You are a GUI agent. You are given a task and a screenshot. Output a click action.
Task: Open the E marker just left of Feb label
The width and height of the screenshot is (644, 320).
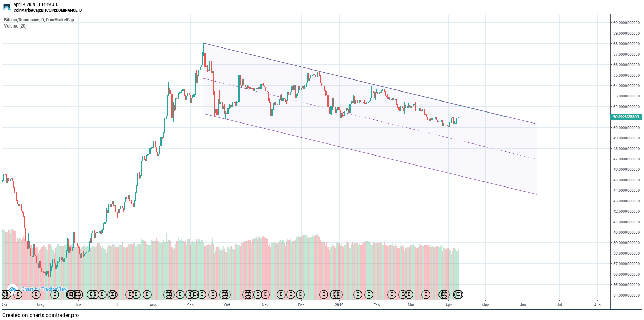click(368, 295)
